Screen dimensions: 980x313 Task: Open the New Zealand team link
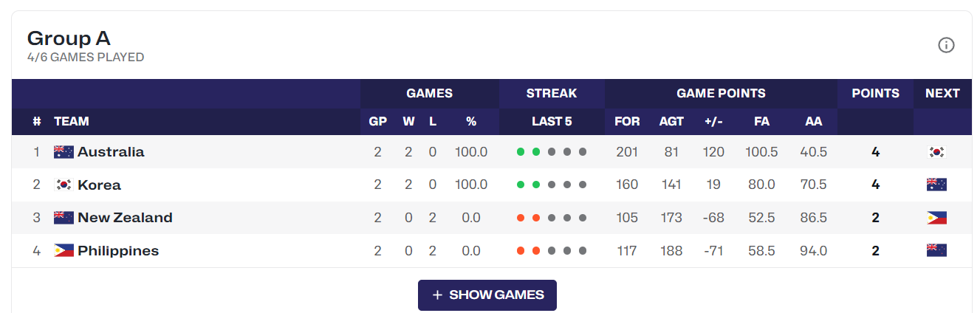click(x=125, y=218)
